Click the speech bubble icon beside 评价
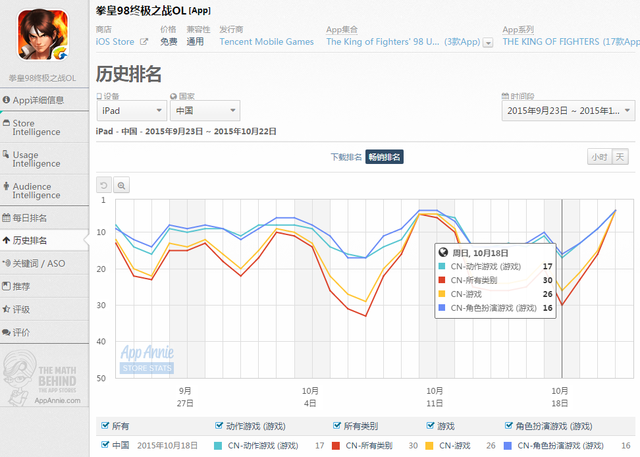Image resolution: width=640 pixels, height=457 pixels. pos(6,332)
